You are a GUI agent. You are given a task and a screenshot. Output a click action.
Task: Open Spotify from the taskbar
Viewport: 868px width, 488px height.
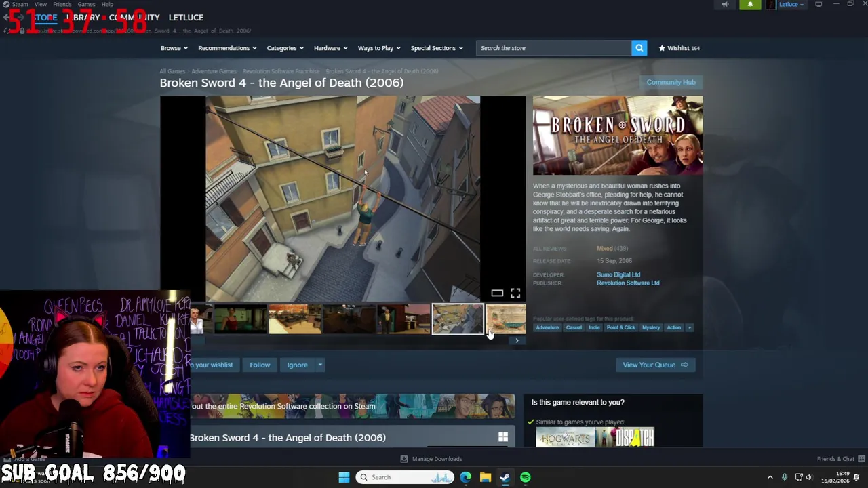click(526, 477)
